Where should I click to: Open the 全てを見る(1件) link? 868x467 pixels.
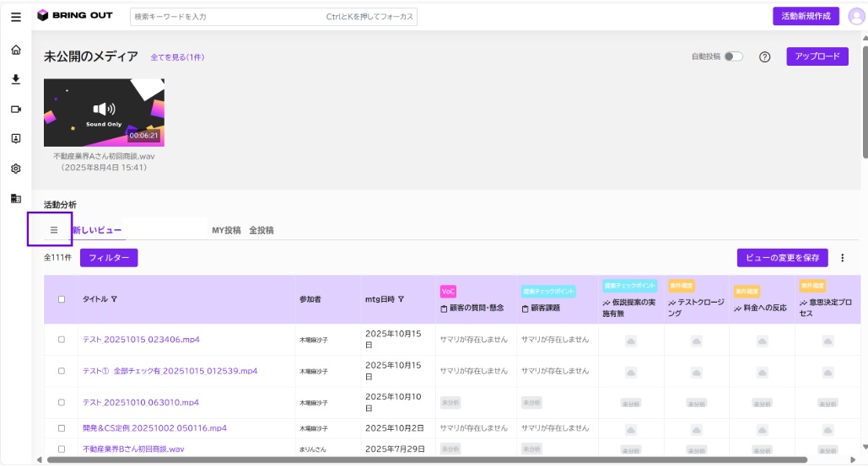177,57
